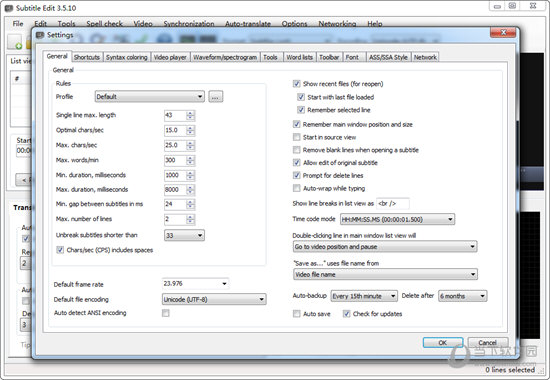The width and height of the screenshot is (550, 380).
Task: Open the Profile dropdown
Action: [150, 96]
